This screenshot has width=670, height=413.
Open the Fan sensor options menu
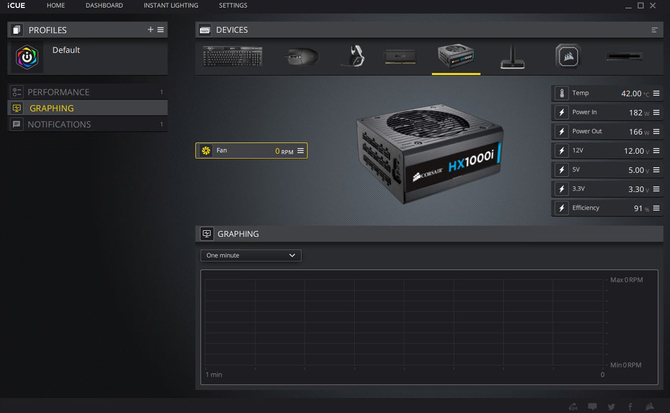[300, 150]
